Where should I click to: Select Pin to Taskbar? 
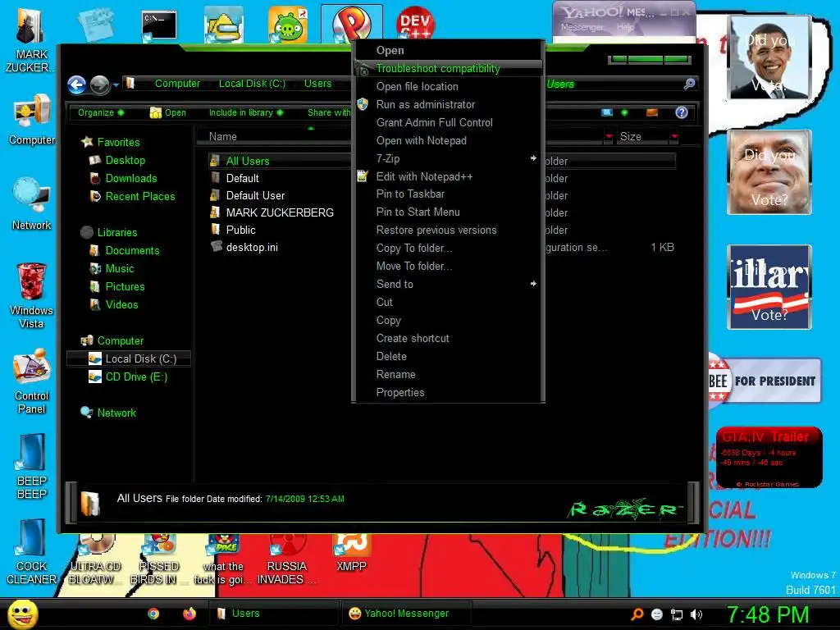tap(448, 194)
